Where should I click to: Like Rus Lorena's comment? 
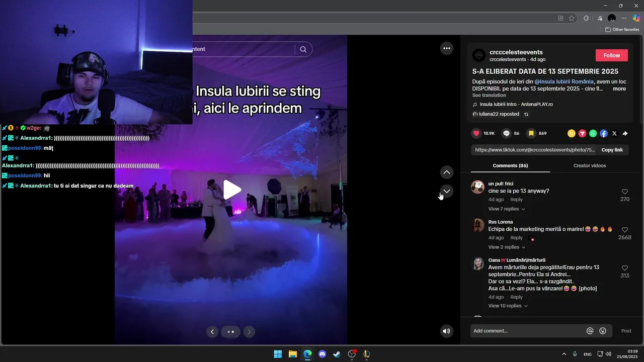click(x=625, y=230)
